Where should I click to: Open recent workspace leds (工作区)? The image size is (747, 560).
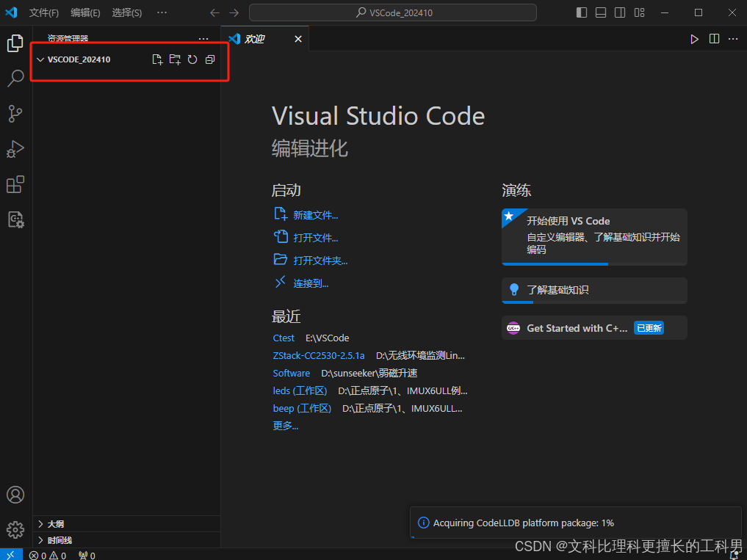300,390
